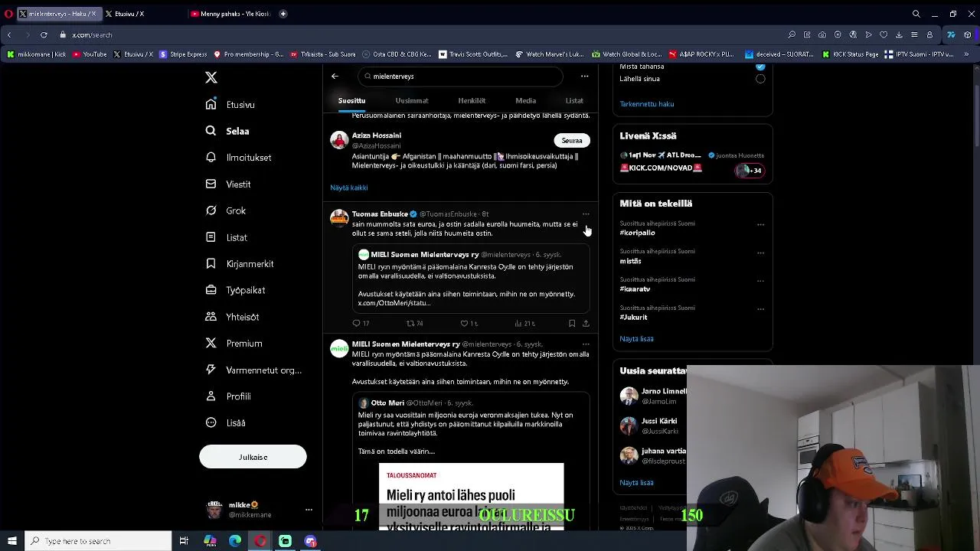Switch to Listat search tab
Image resolution: width=980 pixels, height=551 pixels.
point(574,100)
